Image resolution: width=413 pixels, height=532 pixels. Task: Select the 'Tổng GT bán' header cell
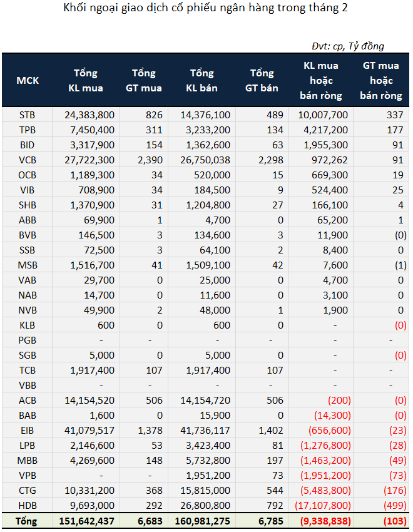tap(262, 80)
